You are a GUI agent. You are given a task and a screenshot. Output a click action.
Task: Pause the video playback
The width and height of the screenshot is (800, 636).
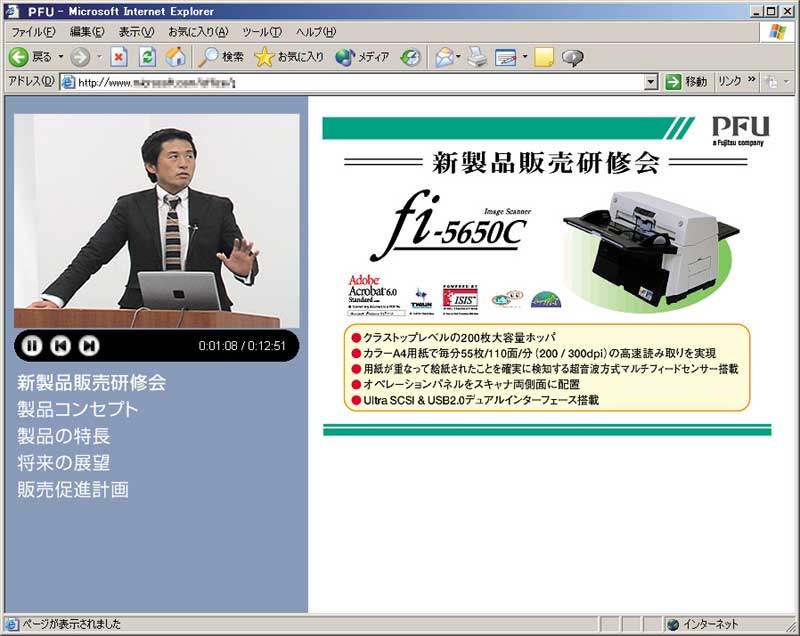(32, 346)
